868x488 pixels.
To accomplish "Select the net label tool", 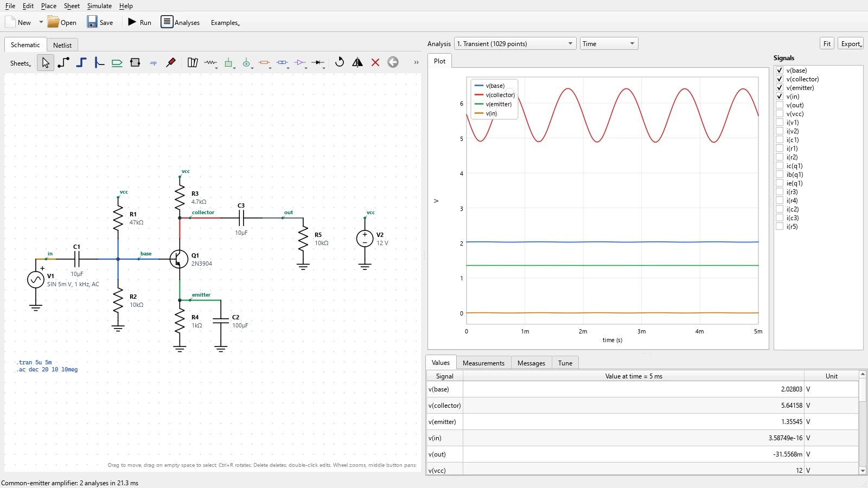I will pyautogui.click(x=117, y=63).
